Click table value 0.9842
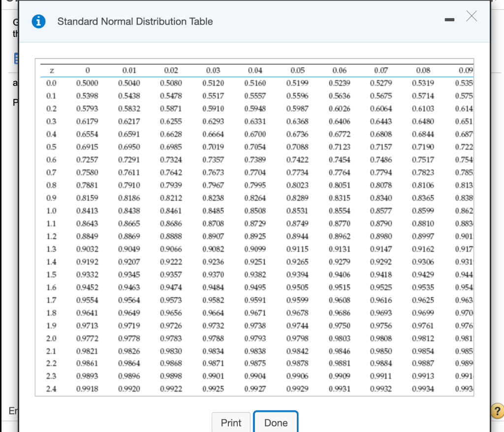Viewport: 504px width, 432px height. click(298, 351)
